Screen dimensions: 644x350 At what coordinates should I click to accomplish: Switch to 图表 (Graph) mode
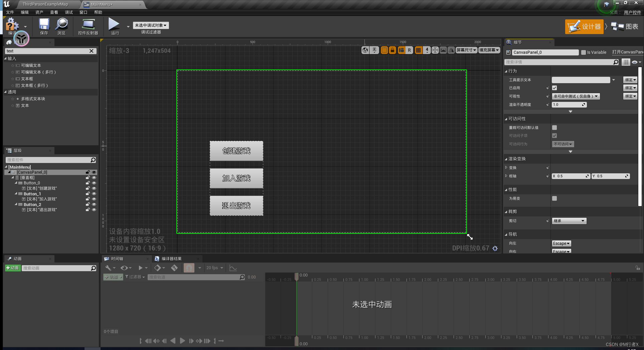(x=625, y=27)
